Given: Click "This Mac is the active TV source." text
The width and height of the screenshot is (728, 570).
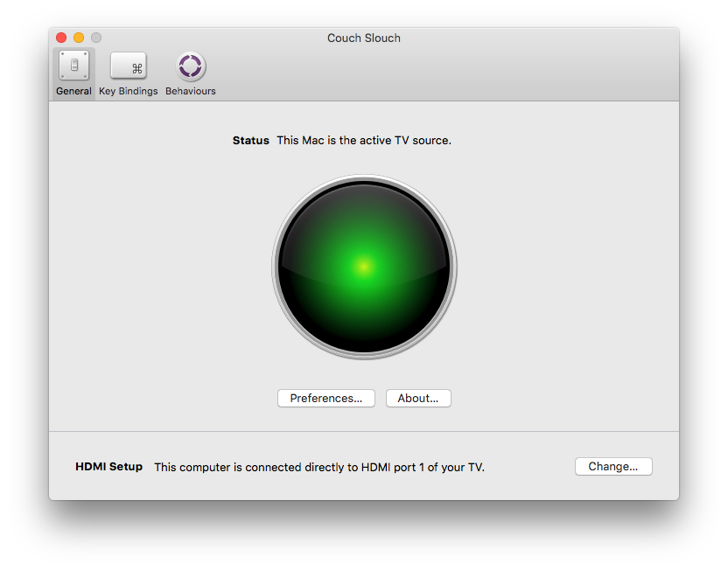Looking at the screenshot, I should coord(364,141).
